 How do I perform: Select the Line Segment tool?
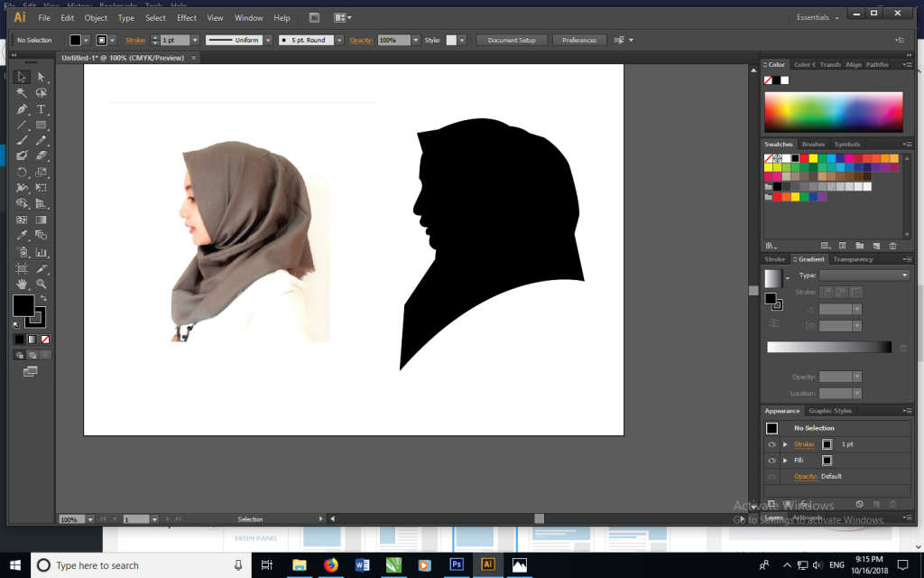tap(22, 125)
